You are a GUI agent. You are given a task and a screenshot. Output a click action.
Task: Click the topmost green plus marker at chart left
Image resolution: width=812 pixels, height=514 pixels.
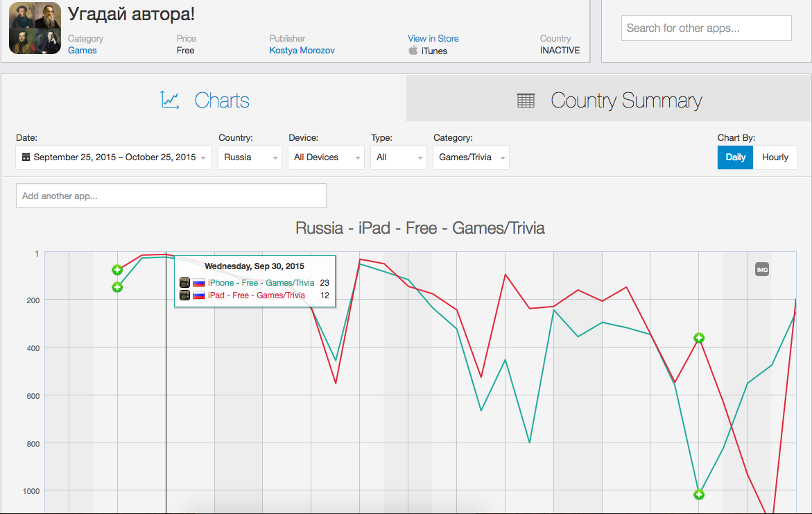pyautogui.click(x=117, y=270)
